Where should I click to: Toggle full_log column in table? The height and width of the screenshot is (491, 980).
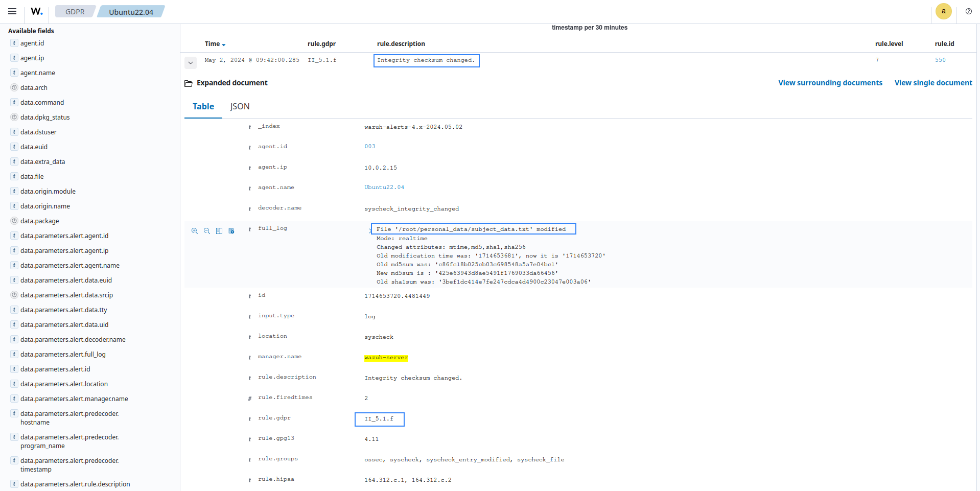219,231
